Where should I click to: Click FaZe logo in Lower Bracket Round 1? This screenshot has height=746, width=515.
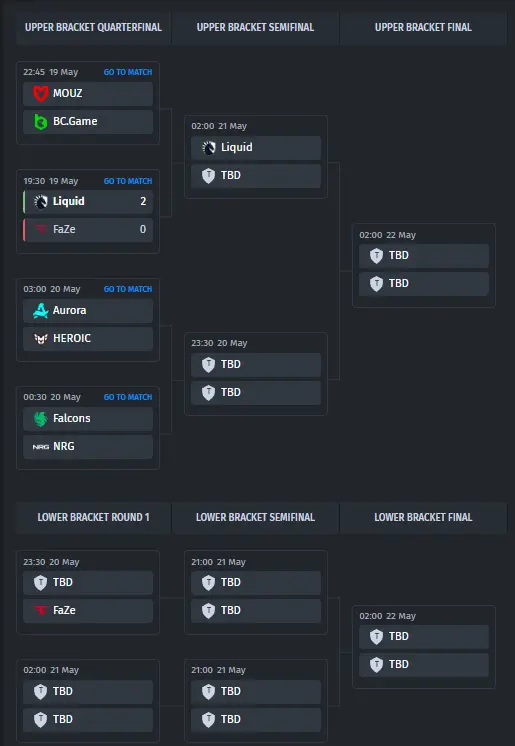tap(41, 610)
